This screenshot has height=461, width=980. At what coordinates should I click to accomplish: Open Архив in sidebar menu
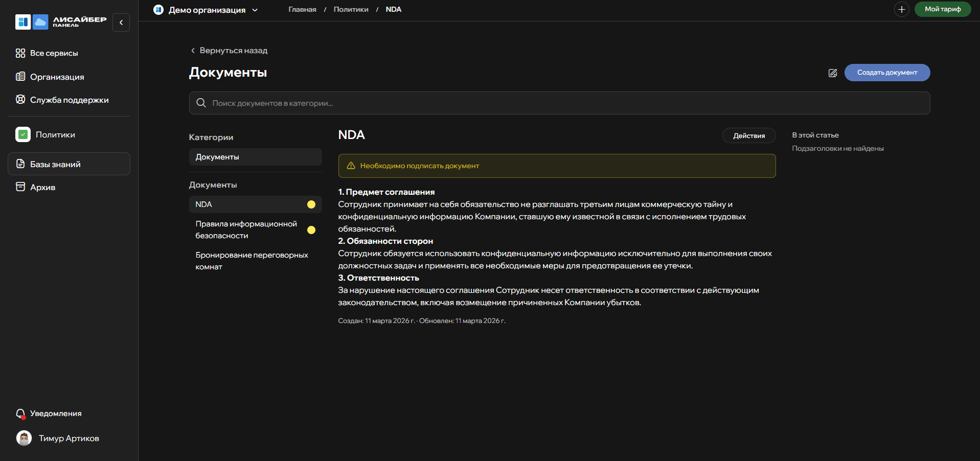click(42, 188)
